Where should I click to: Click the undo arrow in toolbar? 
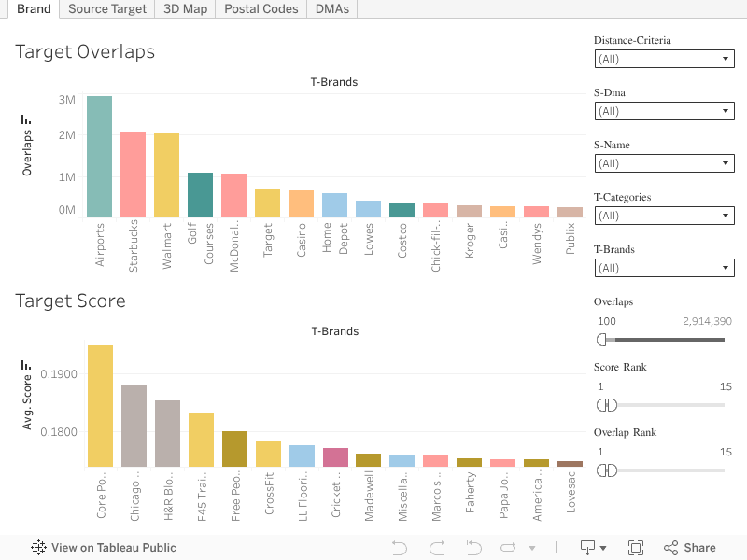coord(400,548)
